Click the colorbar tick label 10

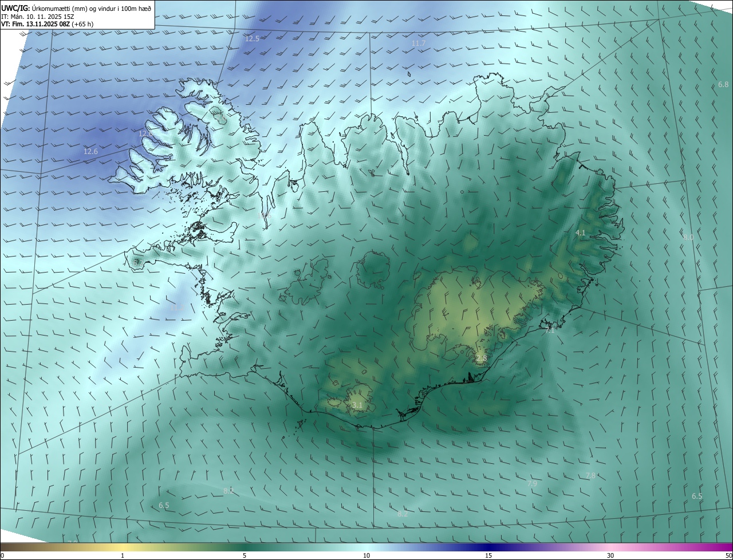366,556
